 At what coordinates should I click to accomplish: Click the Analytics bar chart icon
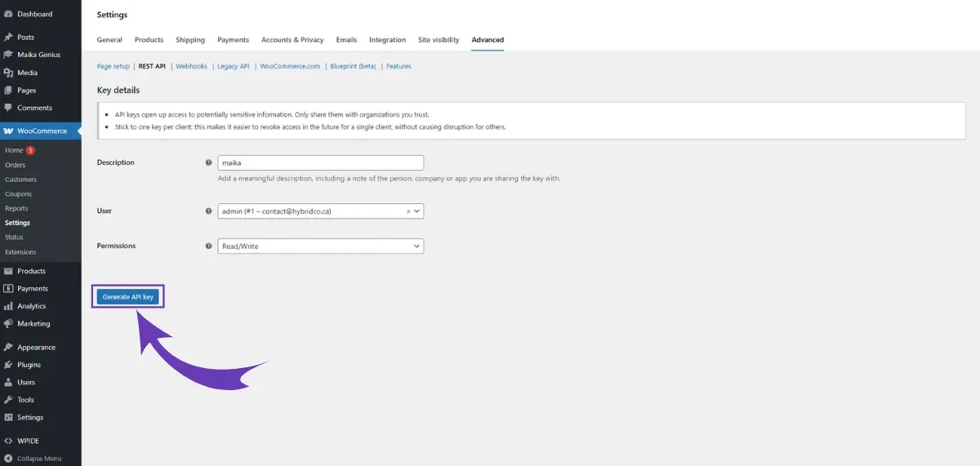pyautogui.click(x=8, y=306)
